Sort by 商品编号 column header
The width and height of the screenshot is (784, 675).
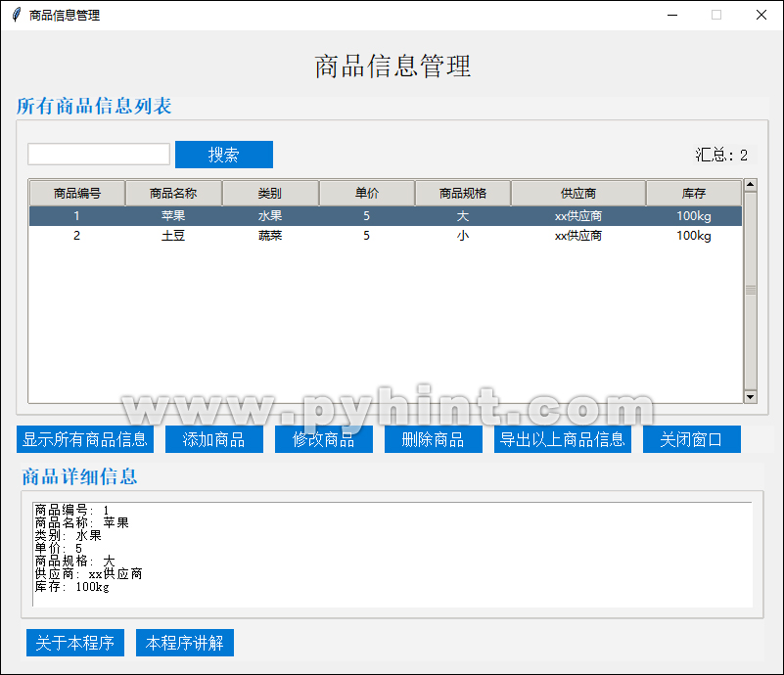(77, 193)
